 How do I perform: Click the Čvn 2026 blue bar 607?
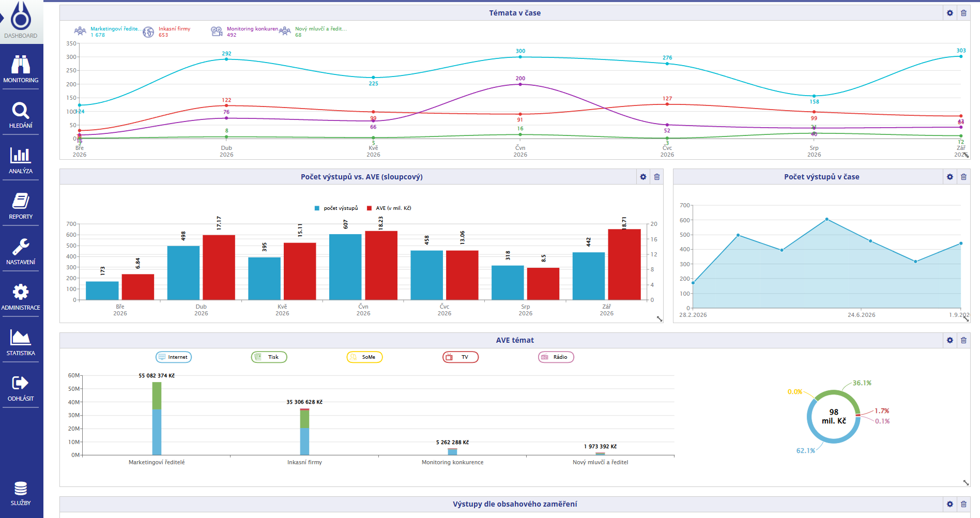[x=345, y=267]
